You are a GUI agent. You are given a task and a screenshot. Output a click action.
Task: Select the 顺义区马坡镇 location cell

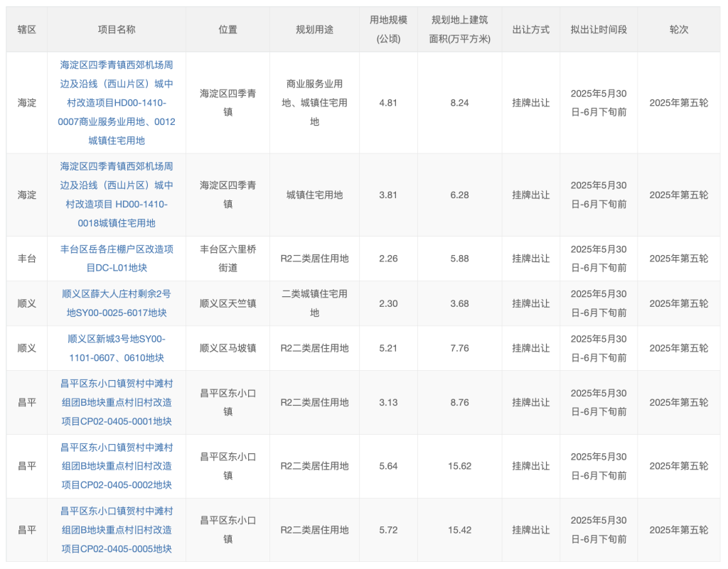227,348
